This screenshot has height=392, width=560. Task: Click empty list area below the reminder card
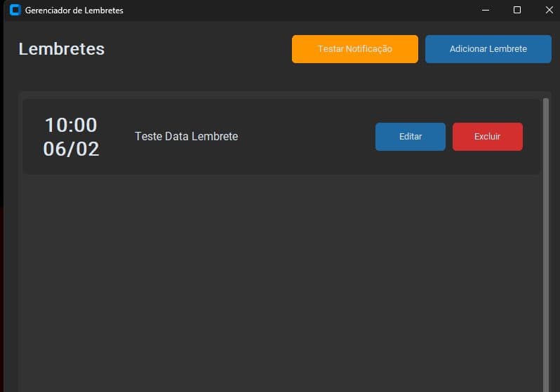(281, 281)
